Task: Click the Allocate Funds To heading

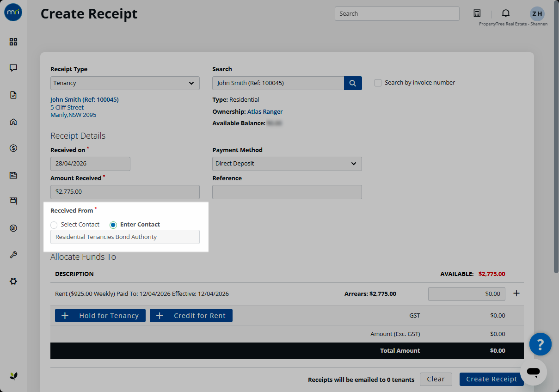Action: coord(83,257)
